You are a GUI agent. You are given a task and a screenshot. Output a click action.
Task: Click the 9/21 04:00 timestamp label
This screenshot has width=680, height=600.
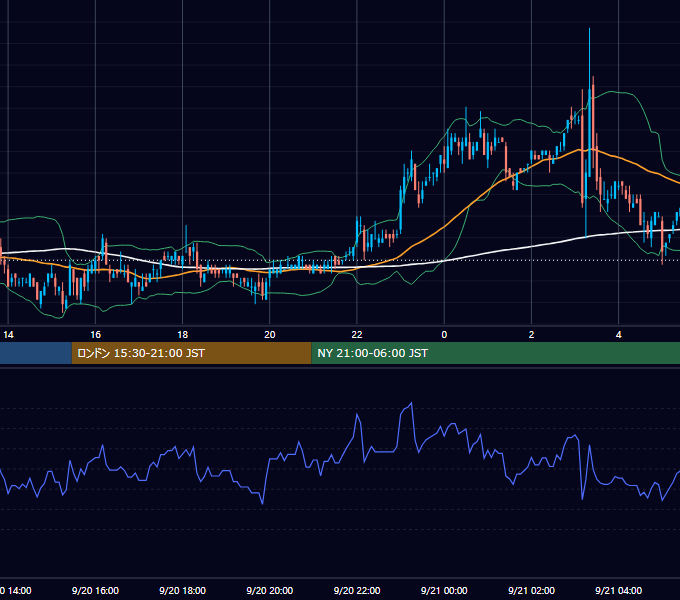[618, 590]
